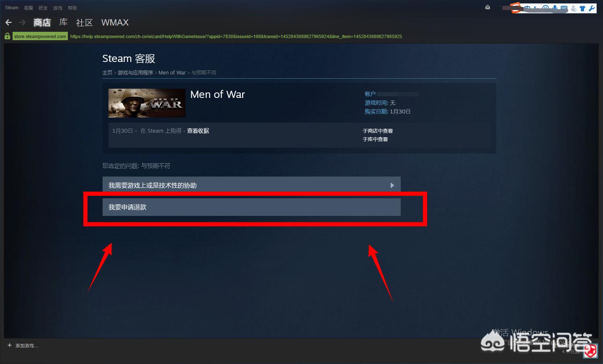The height and width of the screenshot is (364, 603).
Task: Open the 商店 store tab
Action: click(x=42, y=23)
